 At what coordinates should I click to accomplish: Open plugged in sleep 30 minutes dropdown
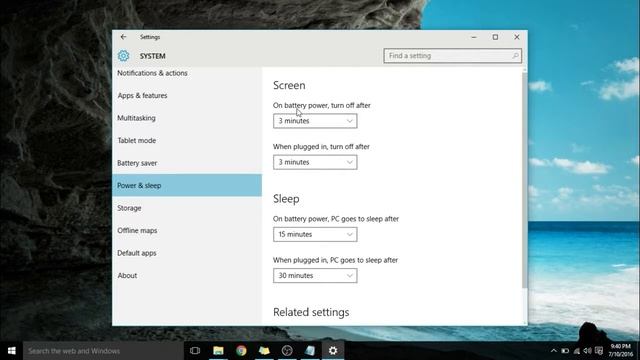tap(315, 276)
